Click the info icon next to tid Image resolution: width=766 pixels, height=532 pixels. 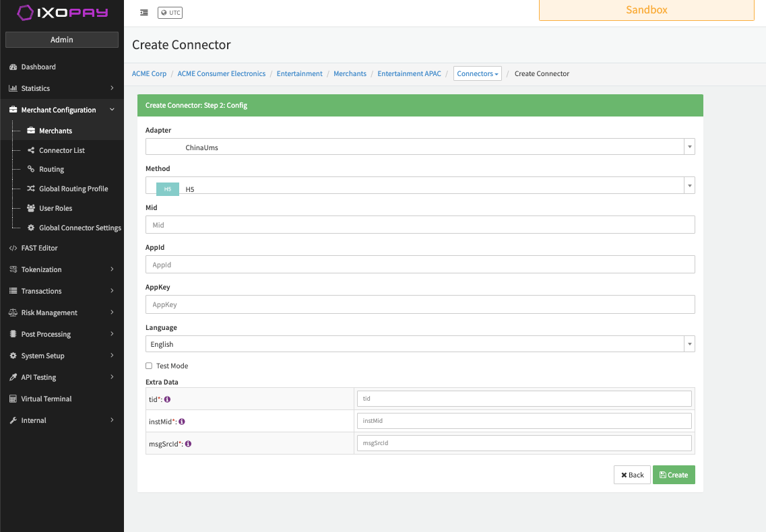point(168,399)
